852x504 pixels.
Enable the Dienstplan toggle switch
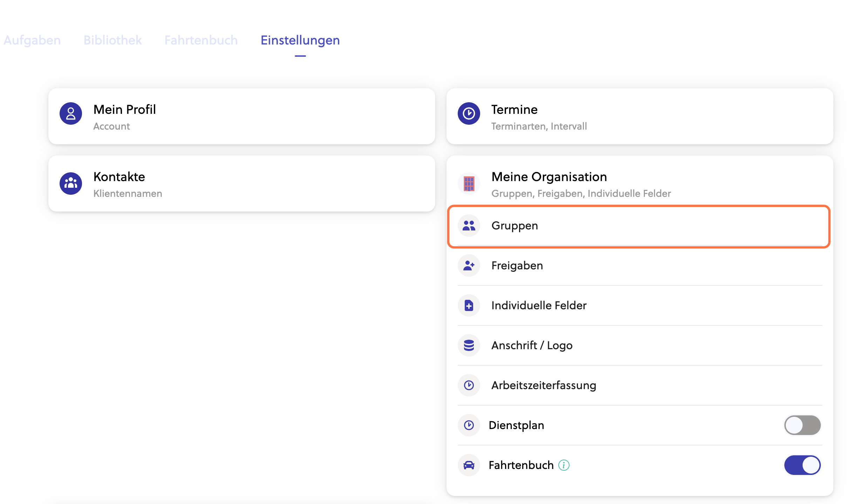(803, 425)
